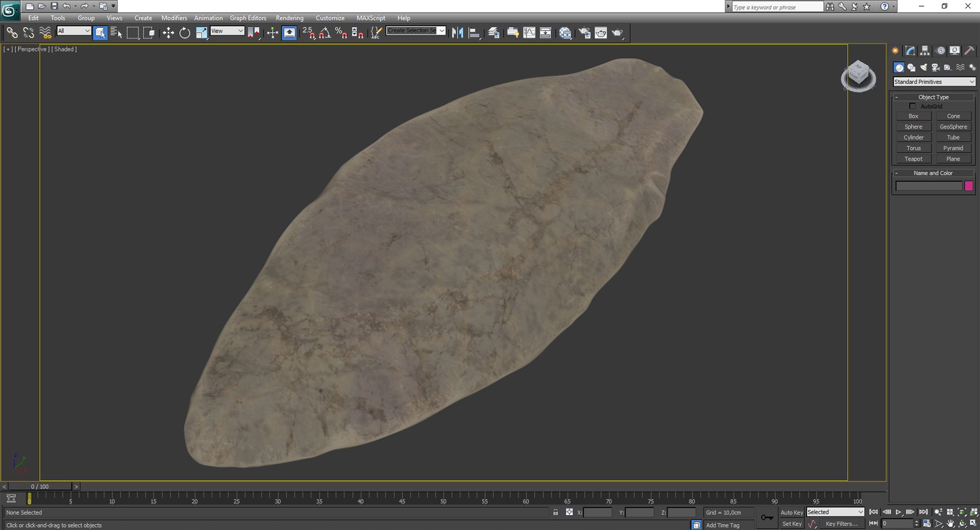Image resolution: width=980 pixels, height=530 pixels.
Task: Click the Unlink Selection icon
Action: [x=29, y=33]
